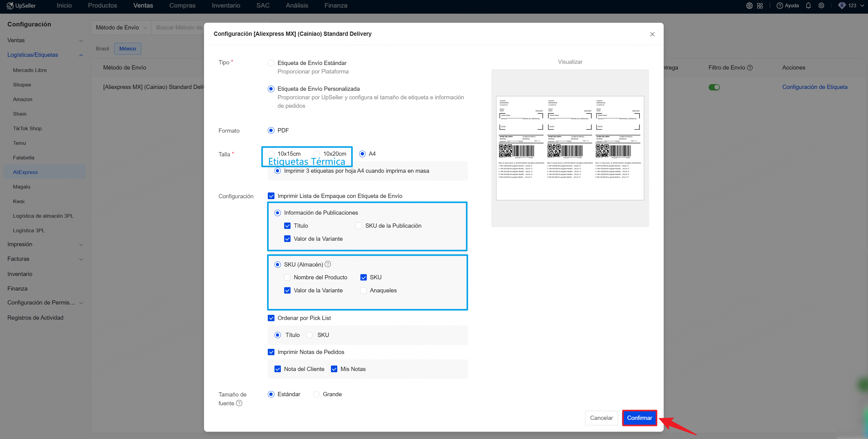This screenshot has height=439, width=868.
Task: Click the UpSeller logo icon
Action: point(10,6)
